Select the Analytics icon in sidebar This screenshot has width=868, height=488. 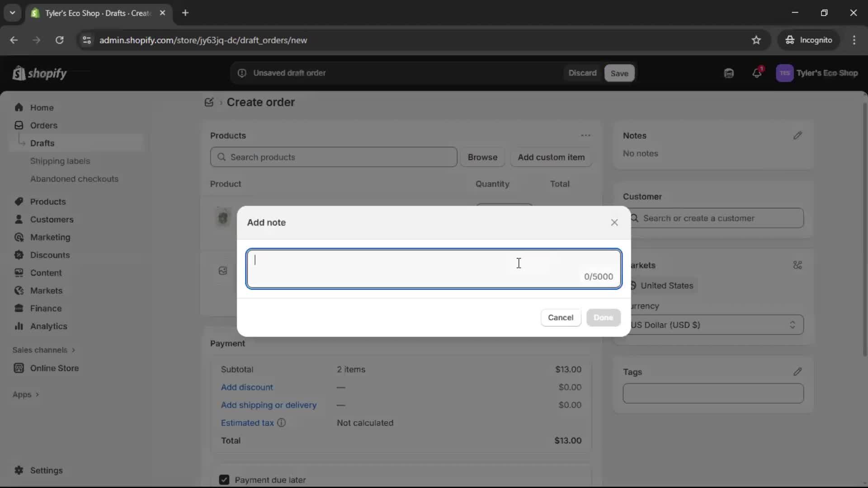point(19,326)
